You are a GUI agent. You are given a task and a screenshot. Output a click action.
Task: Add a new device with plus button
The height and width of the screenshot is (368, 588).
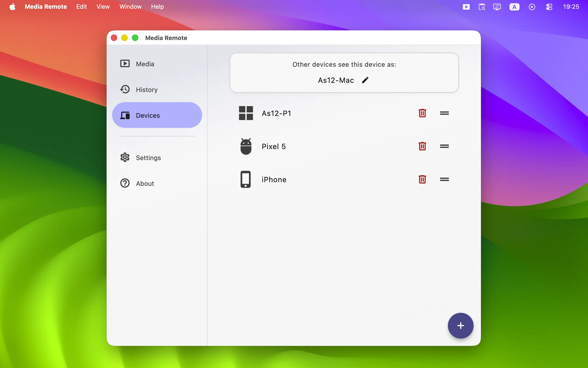coord(461,325)
